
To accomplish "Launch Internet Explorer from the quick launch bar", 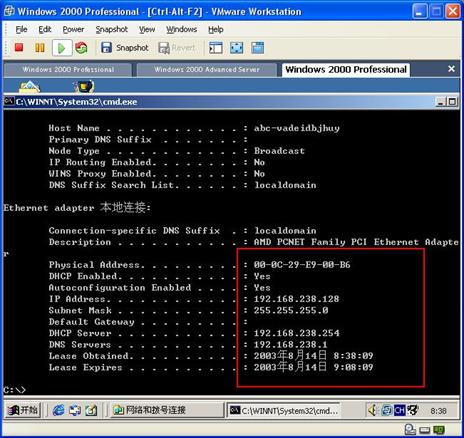I will pyautogui.click(x=58, y=410).
